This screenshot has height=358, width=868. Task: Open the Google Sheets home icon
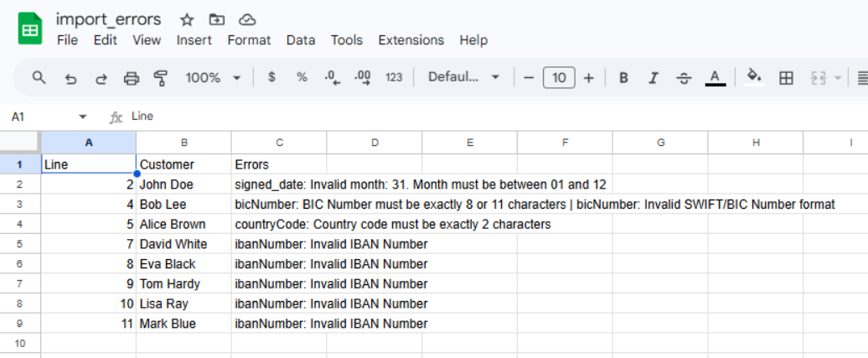30,29
